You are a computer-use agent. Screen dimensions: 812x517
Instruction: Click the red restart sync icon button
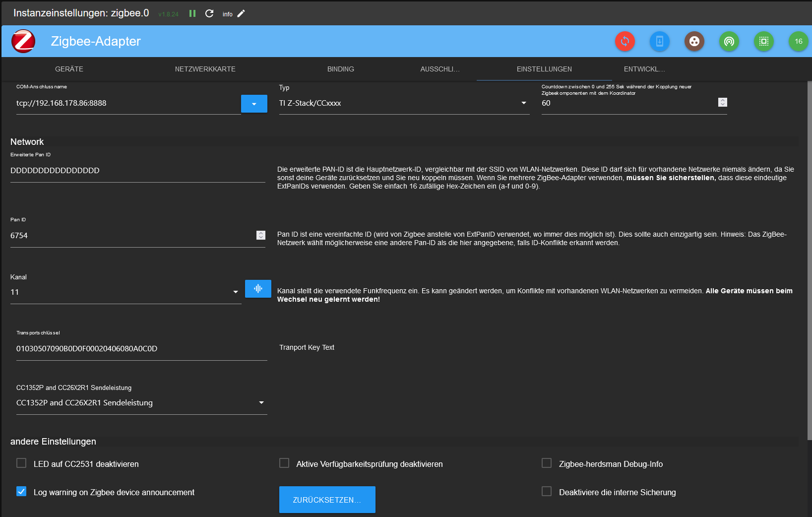tap(625, 41)
